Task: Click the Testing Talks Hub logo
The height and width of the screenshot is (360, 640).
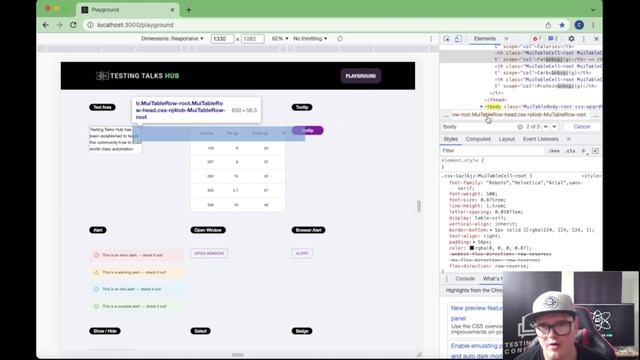Action: 138,76
